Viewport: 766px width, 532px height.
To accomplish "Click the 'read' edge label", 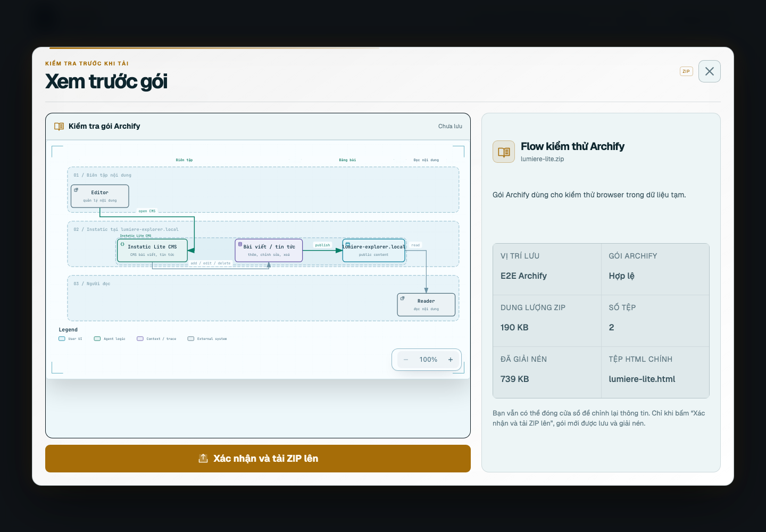I will (x=415, y=245).
